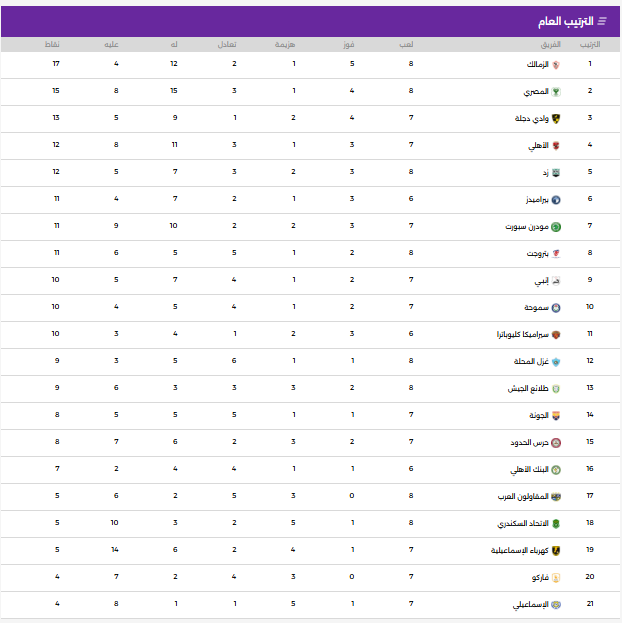Click the Ceramica Cleopatra logo icon
Screen dimensions: 622x623
tap(556, 335)
